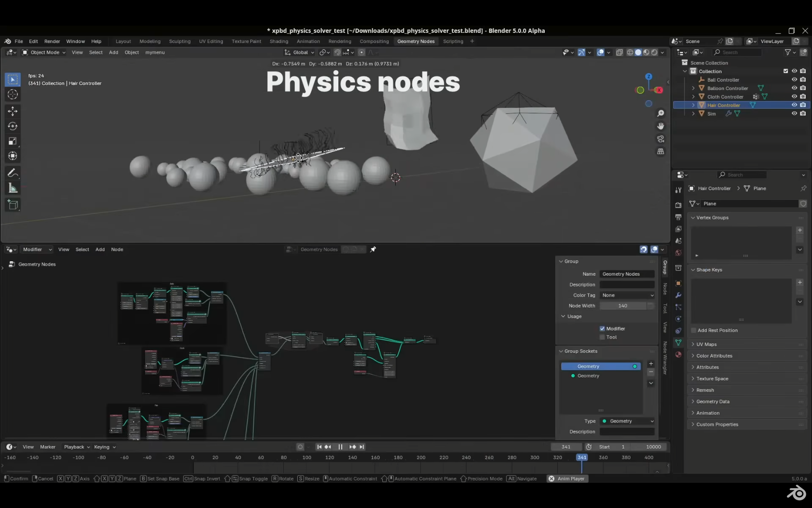Open the Object Mode dropdown

pyautogui.click(x=43, y=52)
